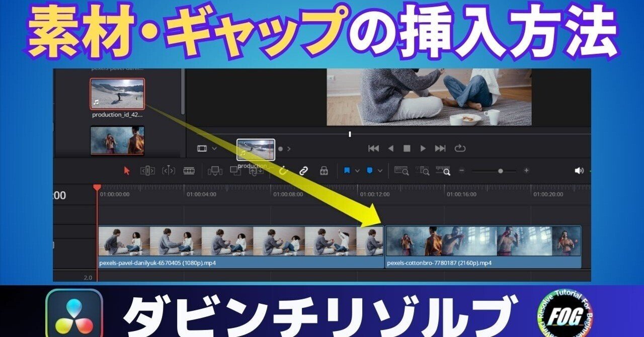Click the insert clip icon
The width and height of the screenshot is (644, 337).
coord(215,171)
